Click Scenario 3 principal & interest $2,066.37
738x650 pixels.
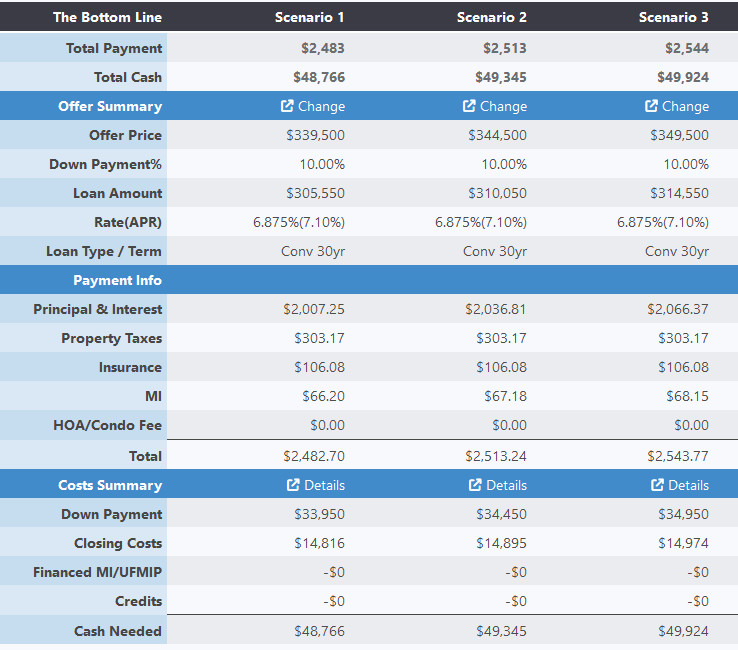tap(677, 309)
